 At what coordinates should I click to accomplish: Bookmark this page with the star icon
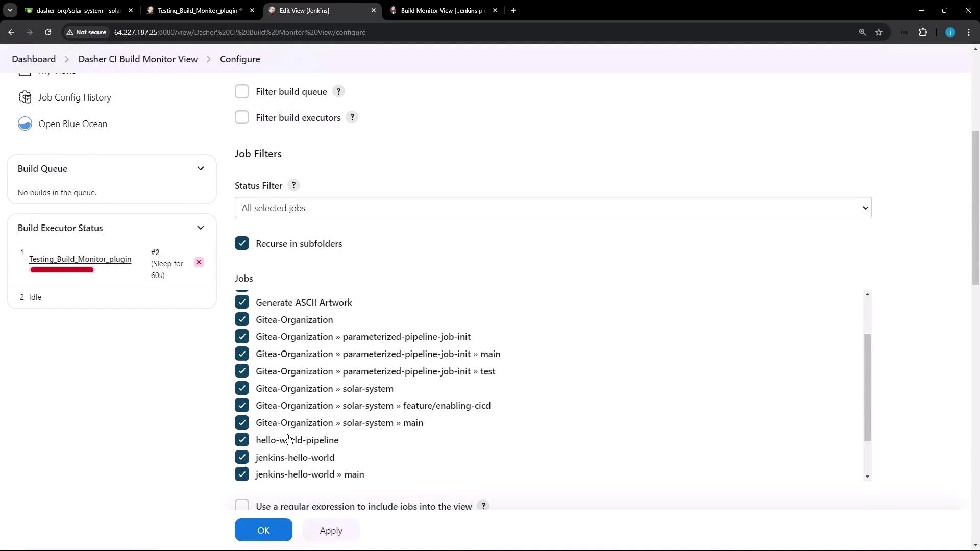(x=879, y=32)
